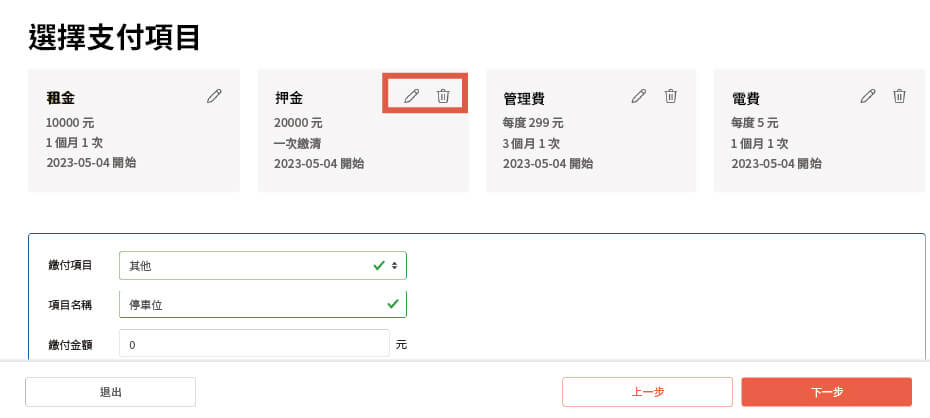Click the 退出 button
Screen dimensions: 930x418
click(x=110, y=392)
